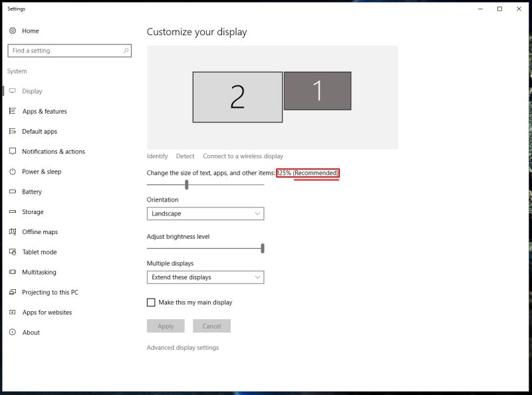
Task: Click the Tablet mode icon
Action: coord(13,252)
